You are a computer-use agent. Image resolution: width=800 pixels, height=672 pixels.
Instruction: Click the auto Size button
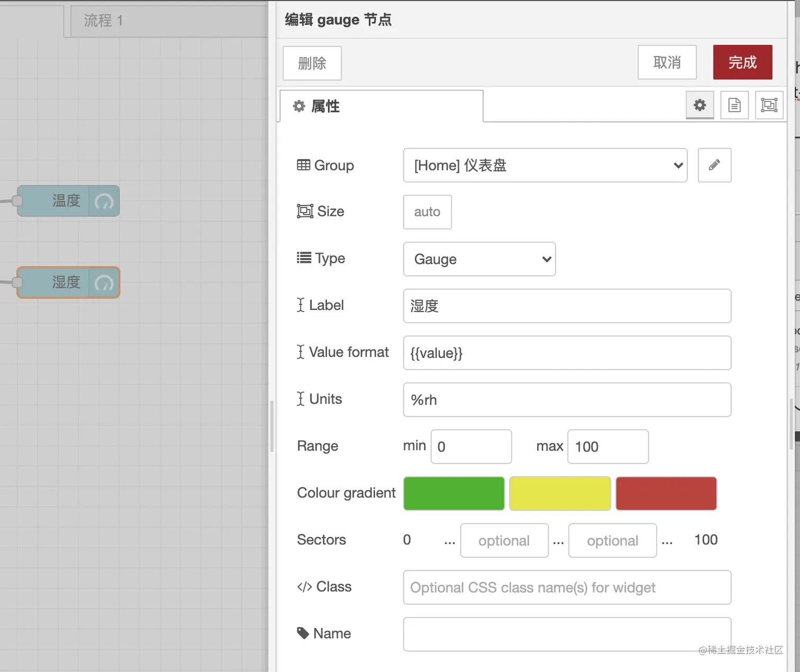[427, 212]
